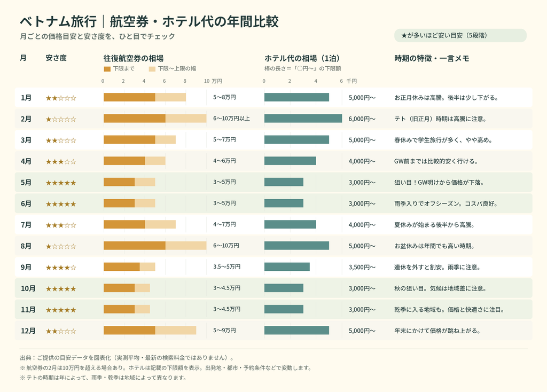Click the teal hotel bar for 2月
The height and width of the screenshot is (392, 547).
click(x=303, y=119)
